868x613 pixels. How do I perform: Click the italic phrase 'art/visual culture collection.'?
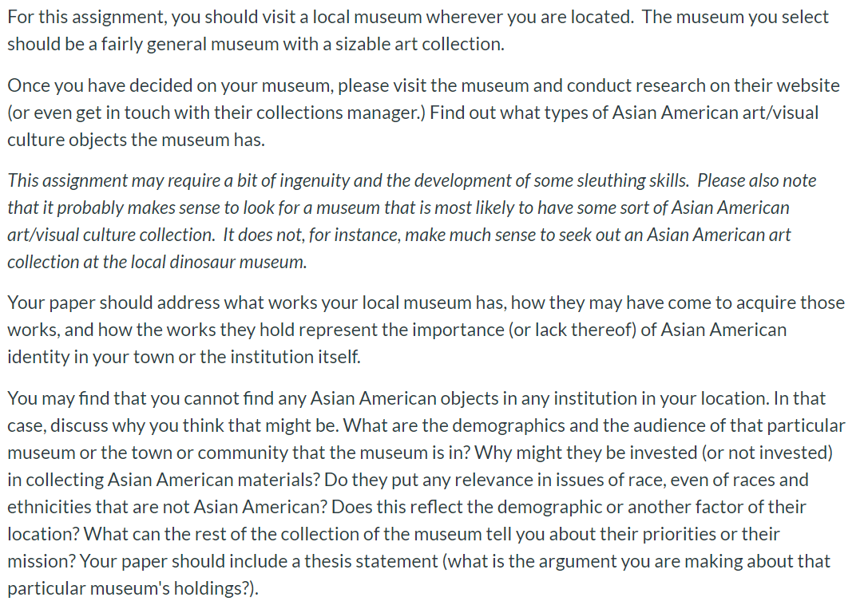[111, 235]
